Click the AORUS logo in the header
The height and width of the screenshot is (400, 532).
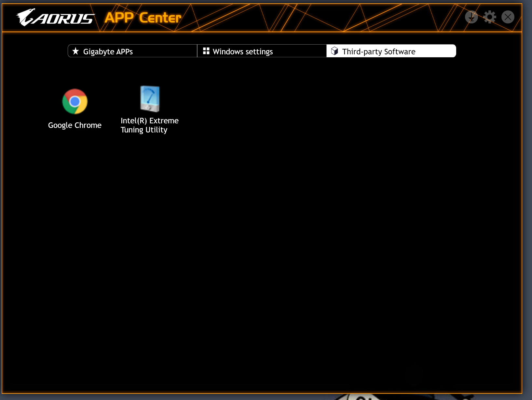pyautogui.click(x=55, y=18)
